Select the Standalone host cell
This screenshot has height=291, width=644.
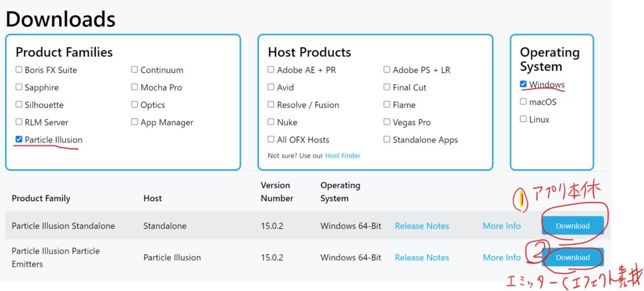(165, 226)
